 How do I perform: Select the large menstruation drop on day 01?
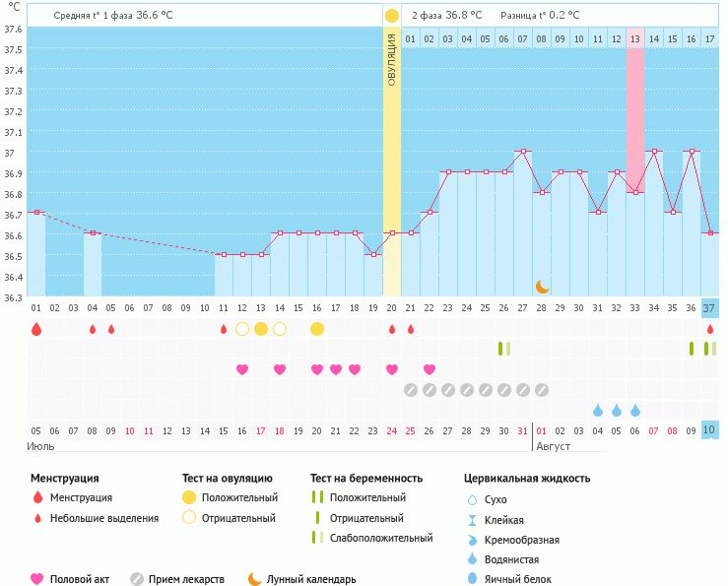coord(36,329)
